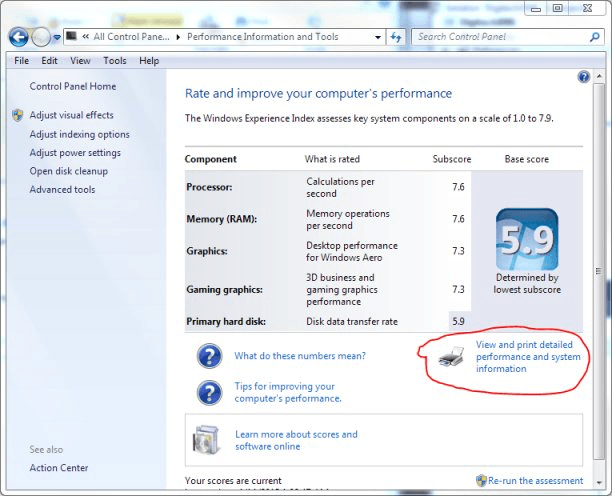Click the Base score column header
The image size is (612, 496).
pyautogui.click(x=527, y=159)
